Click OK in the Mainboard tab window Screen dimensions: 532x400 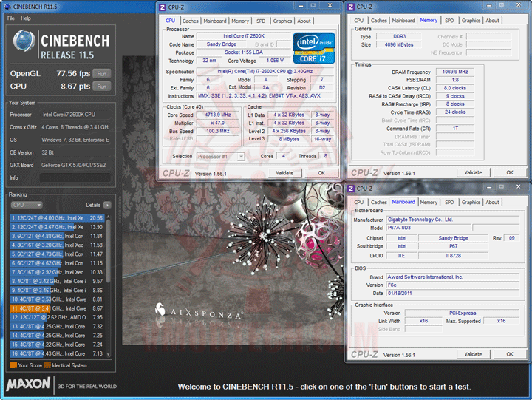coord(510,354)
